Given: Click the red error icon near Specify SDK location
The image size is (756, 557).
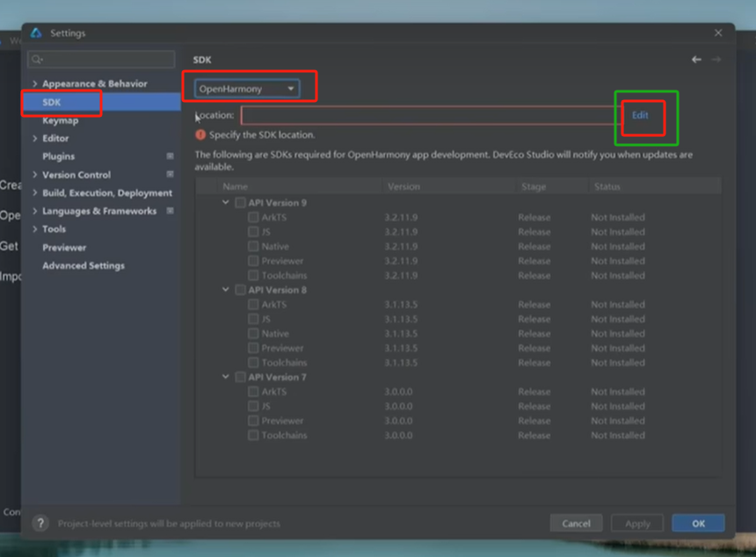Looking at the screenshot, I should coord(200,135).
